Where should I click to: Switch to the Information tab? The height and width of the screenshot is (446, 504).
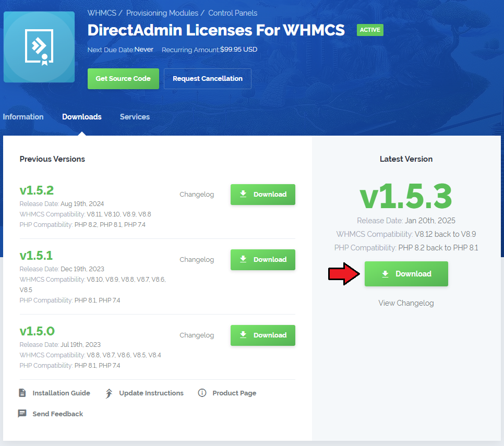tap(23, 117)
